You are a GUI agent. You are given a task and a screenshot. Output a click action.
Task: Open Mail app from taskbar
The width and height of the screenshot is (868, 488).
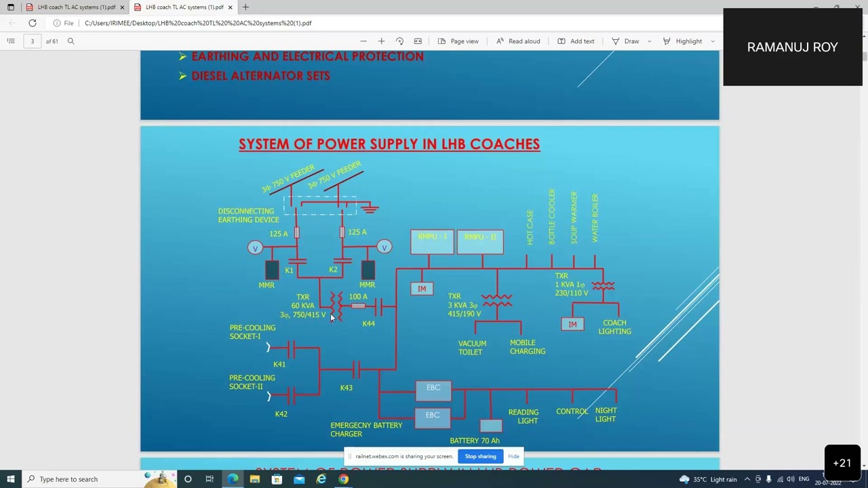[299, 479]
